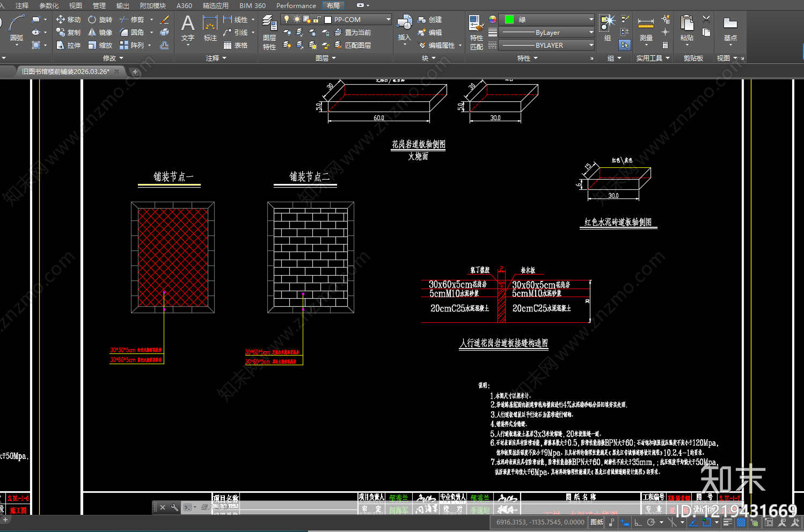Screen dimensions: 804x532
Task: Click the Erase tool icon in Modify panel
Action: [165, 20]
